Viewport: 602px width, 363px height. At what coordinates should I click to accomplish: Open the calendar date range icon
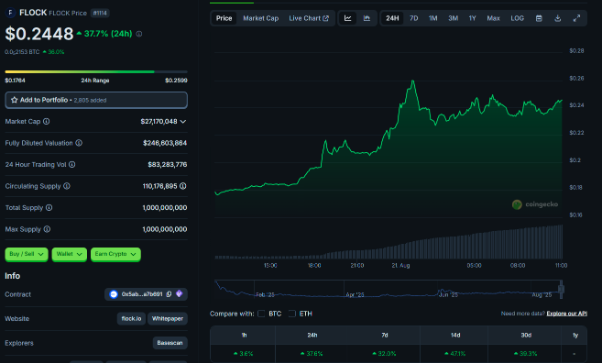tap(539, 18)
